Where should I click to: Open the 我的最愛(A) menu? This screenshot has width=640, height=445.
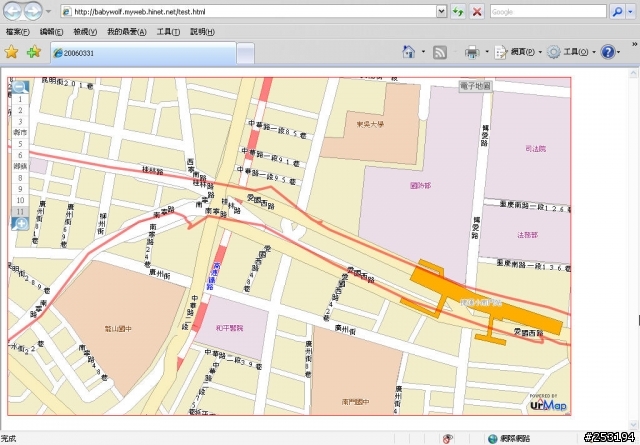[x=127, y=31]
